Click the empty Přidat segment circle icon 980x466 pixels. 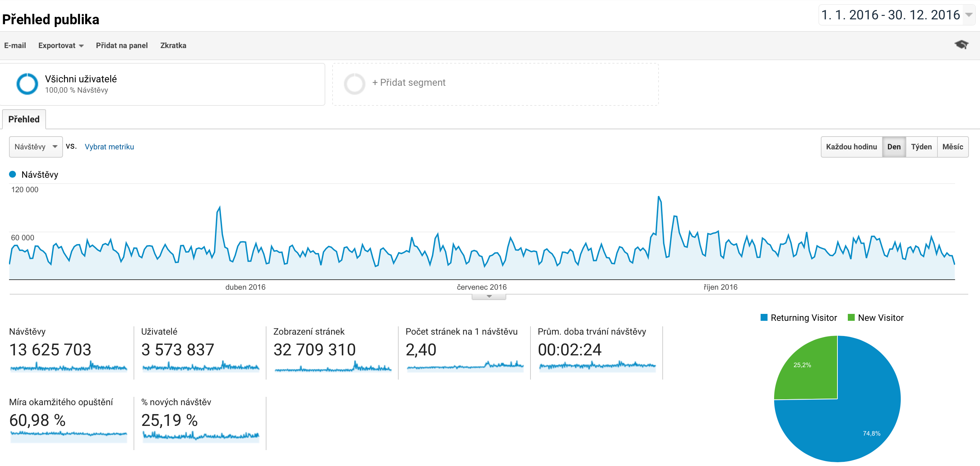[354, 84]
